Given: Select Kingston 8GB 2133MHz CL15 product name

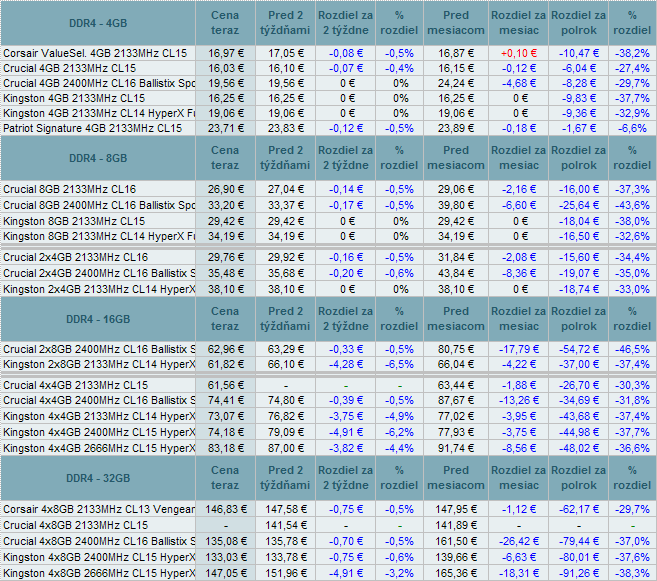Looking at the screenshot, I should click(74, 221).
